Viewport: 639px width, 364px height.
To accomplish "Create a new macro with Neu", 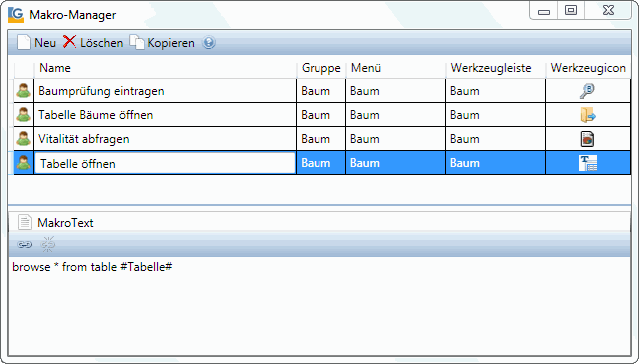I will tap(36, 42).
